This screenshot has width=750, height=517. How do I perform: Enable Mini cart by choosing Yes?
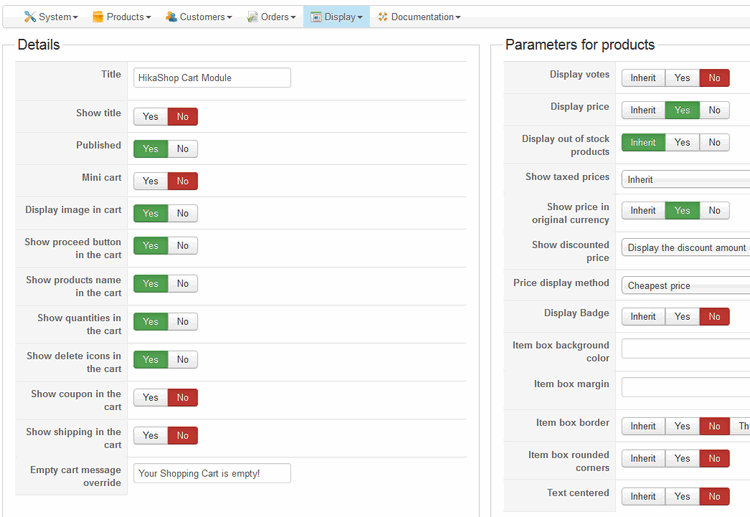(x=150, y=181)
